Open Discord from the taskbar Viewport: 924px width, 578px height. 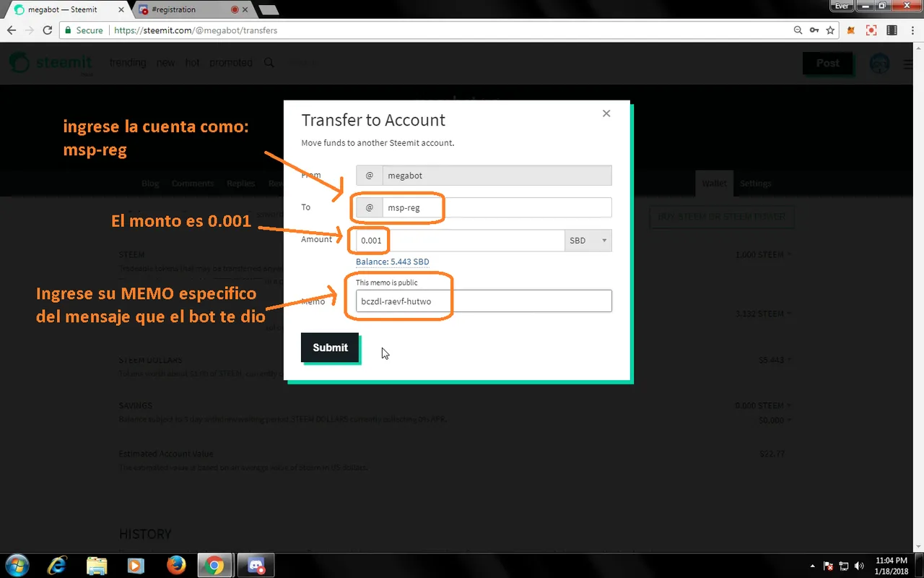coord(255,565)
